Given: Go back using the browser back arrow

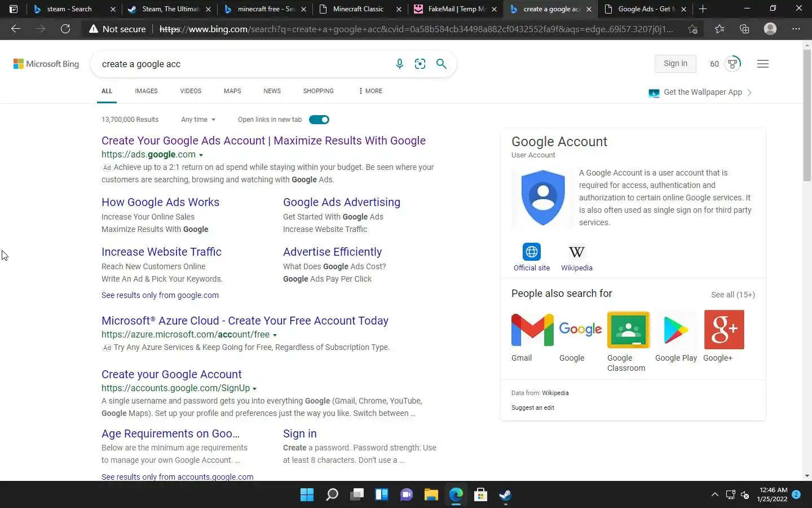Looking at the screenshot, I should [16, 29].
